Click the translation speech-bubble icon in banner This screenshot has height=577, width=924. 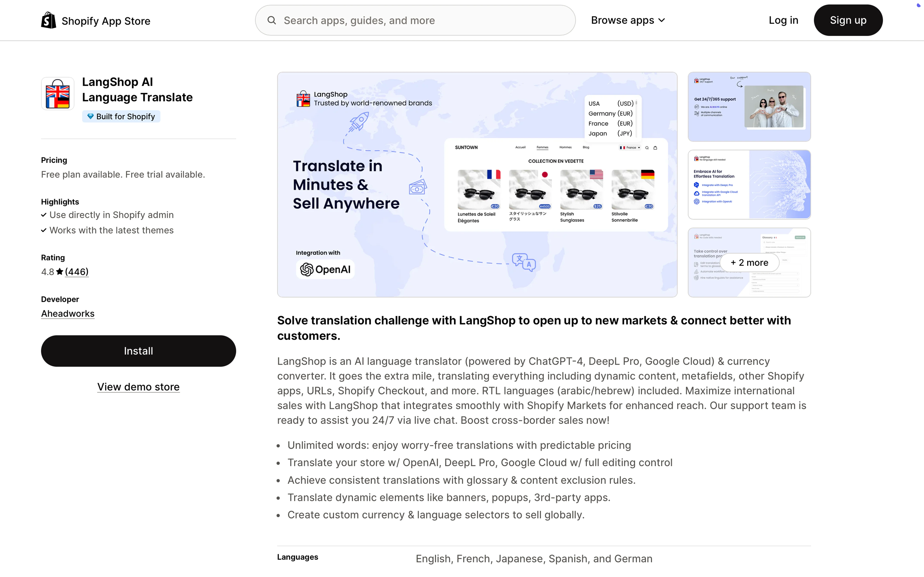(524, 262)
